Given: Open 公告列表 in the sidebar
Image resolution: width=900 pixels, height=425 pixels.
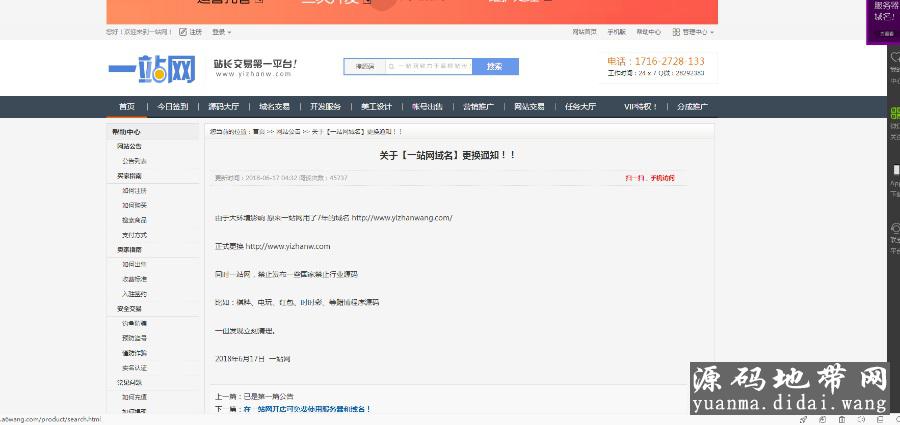Looking at the screenshot, I should 134,161.
